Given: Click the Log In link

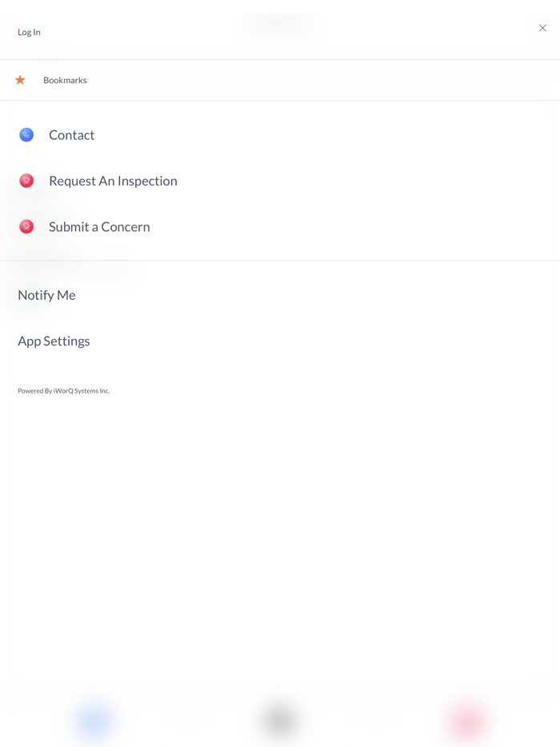Looking at the screenshot, I should [29, 32].
